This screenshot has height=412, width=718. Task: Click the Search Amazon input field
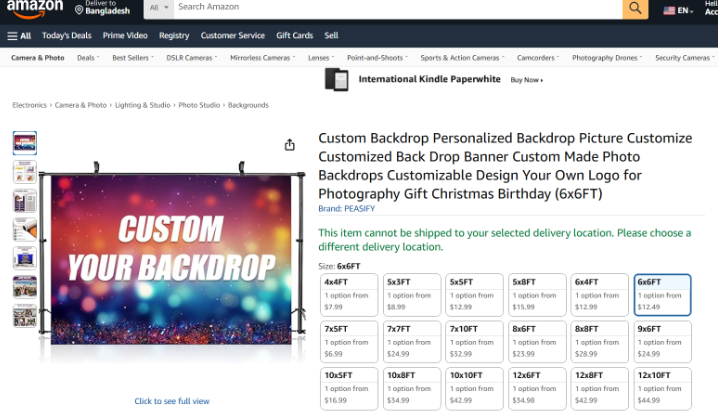point(395,7)
